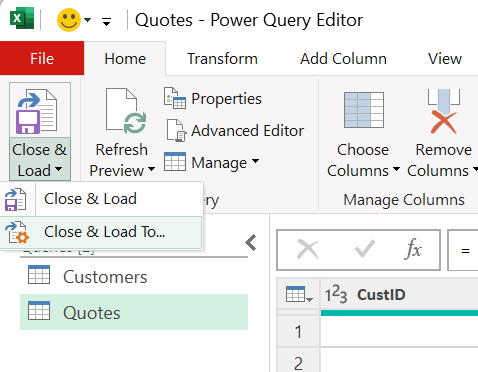Select Close & Load To... menu entry
478x372 pixels.
tap(101, 232)
